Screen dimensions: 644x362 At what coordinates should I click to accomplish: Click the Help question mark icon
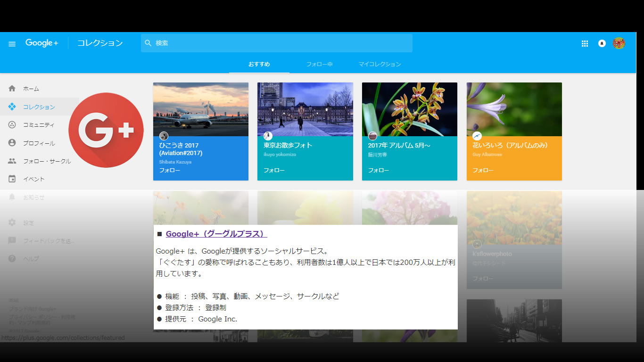tap(12, 259)
